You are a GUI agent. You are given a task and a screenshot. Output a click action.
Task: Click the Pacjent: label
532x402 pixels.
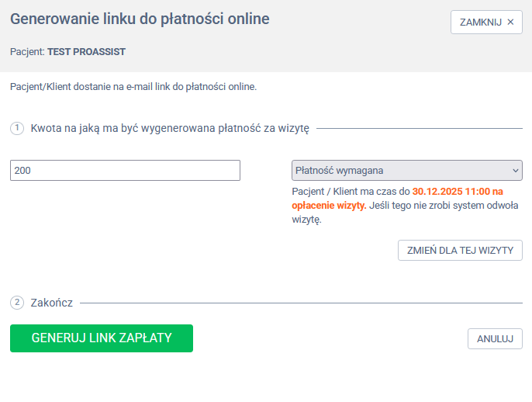(x=27, y=52)
